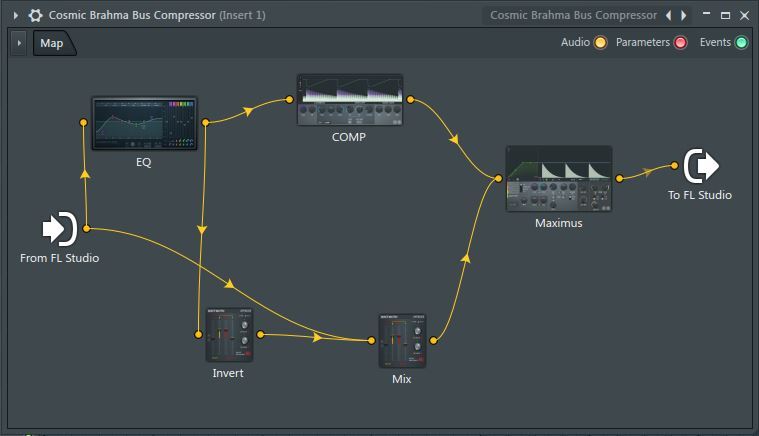
Task: Click the From FL Studio output connector
Action: [87, 228]
